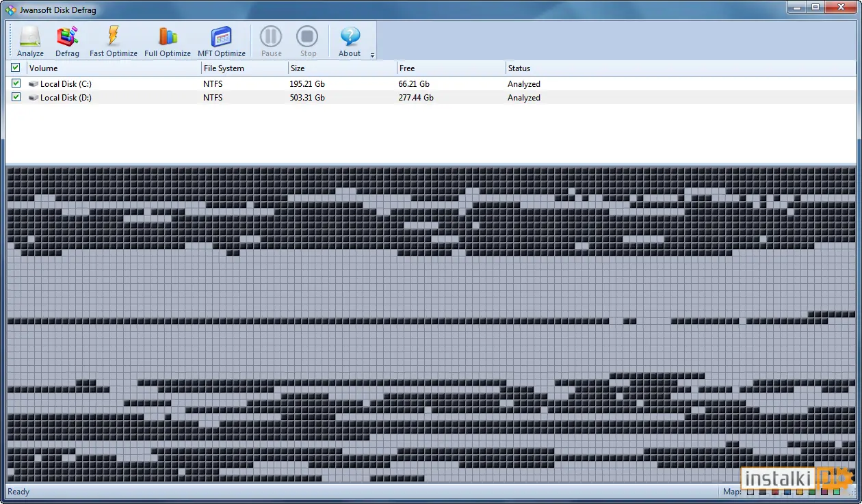Click the Local Disk (C:) drive icon
Viewport: 862px width, 504px height.
pyautogui.click(x=34, y=84)
